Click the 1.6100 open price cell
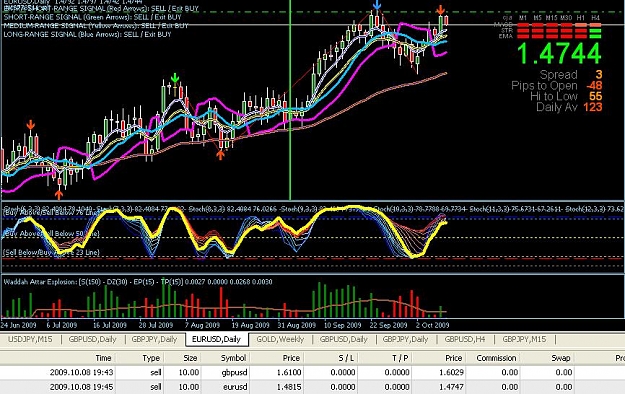The height and width of the screenshot is (394, 625). 289,372
